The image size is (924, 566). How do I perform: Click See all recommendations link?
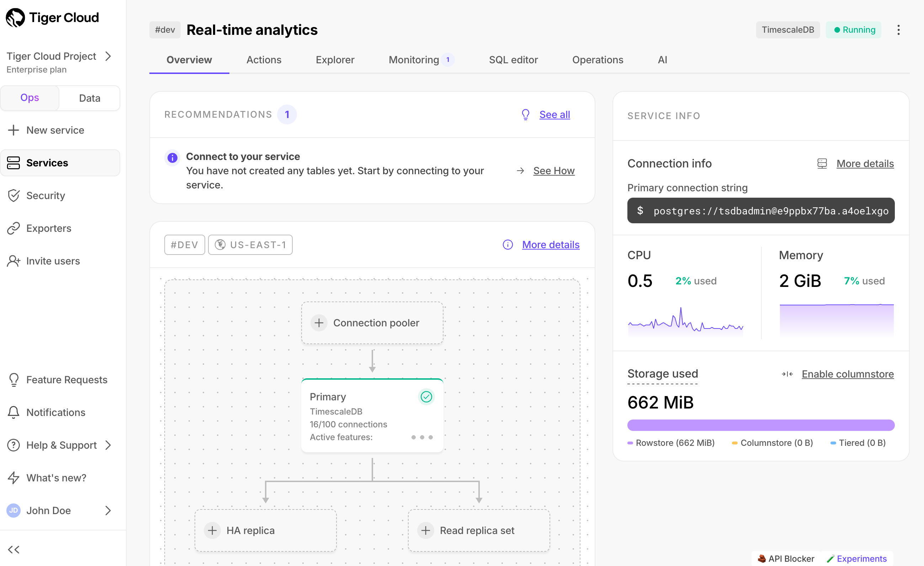coord(554,114)
